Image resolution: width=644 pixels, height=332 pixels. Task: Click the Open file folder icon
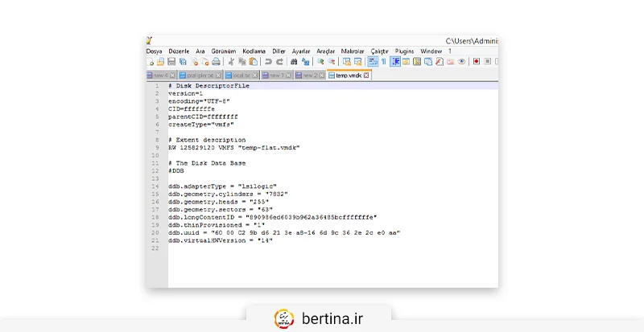tap(160, 61)
